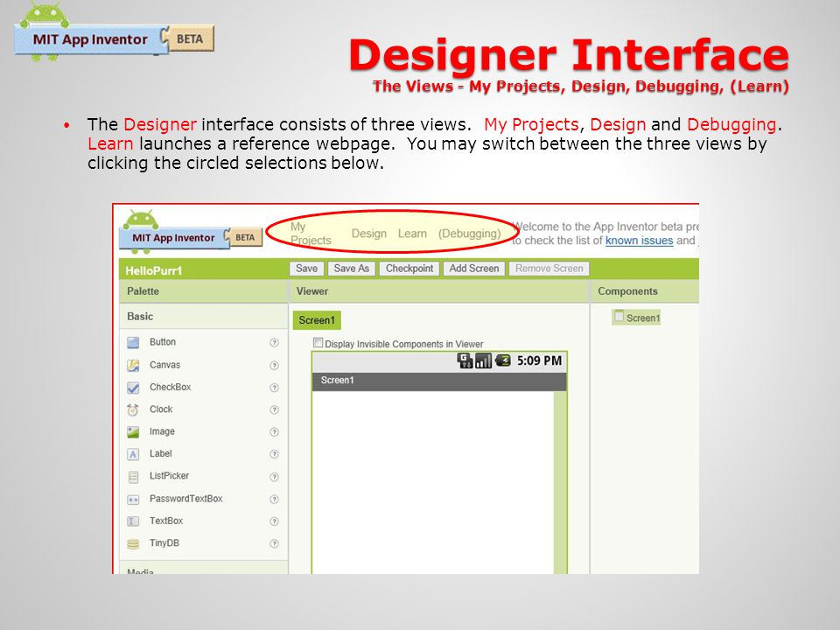Image resolution: width=840 pixels, height=630 pixels.
Task: Open help for Image component
Action: (274, 431)
